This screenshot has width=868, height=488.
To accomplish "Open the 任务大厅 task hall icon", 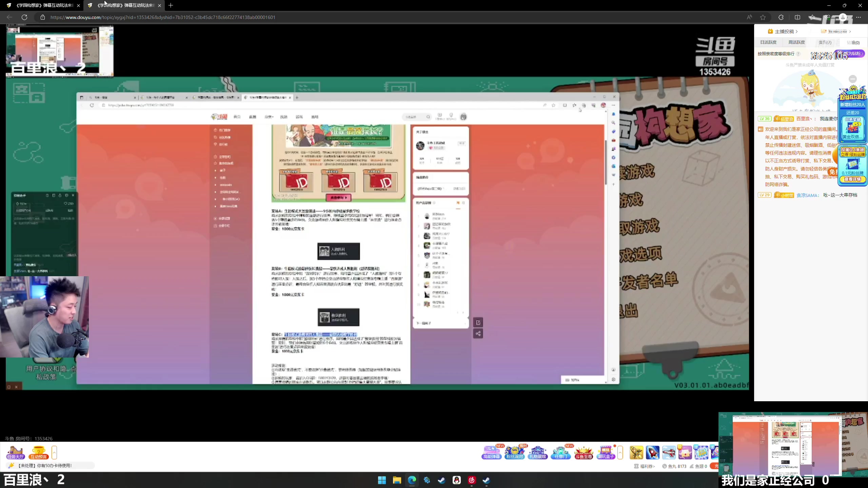I will click(x=15, y=452).
